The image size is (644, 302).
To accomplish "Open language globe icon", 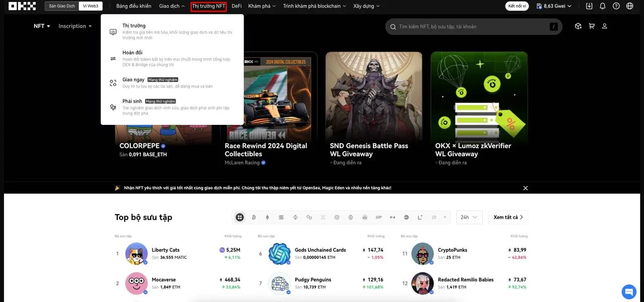I will pos(630,6).
